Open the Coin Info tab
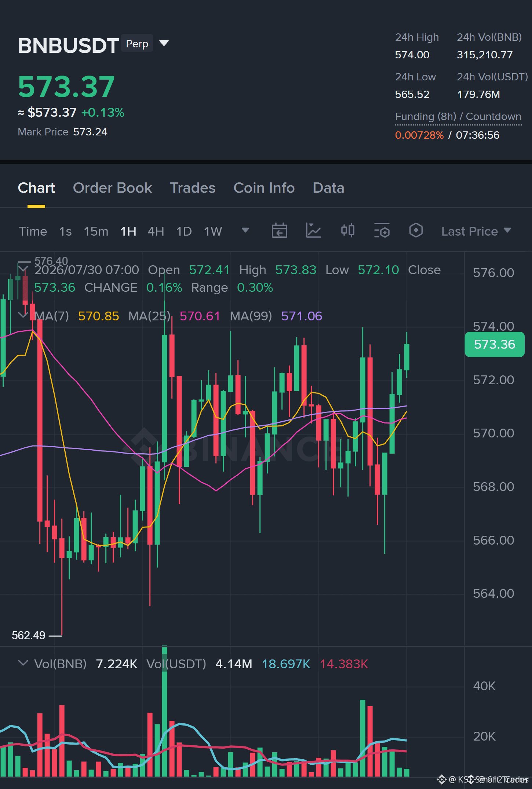Viewport: 532px width, 789px height. (264, 188)
